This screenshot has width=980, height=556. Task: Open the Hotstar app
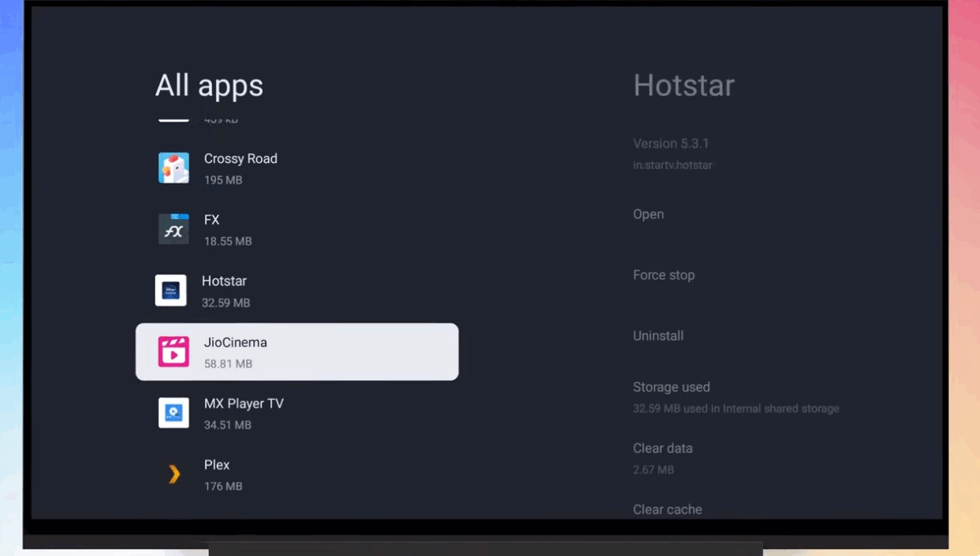coord(648,215)
